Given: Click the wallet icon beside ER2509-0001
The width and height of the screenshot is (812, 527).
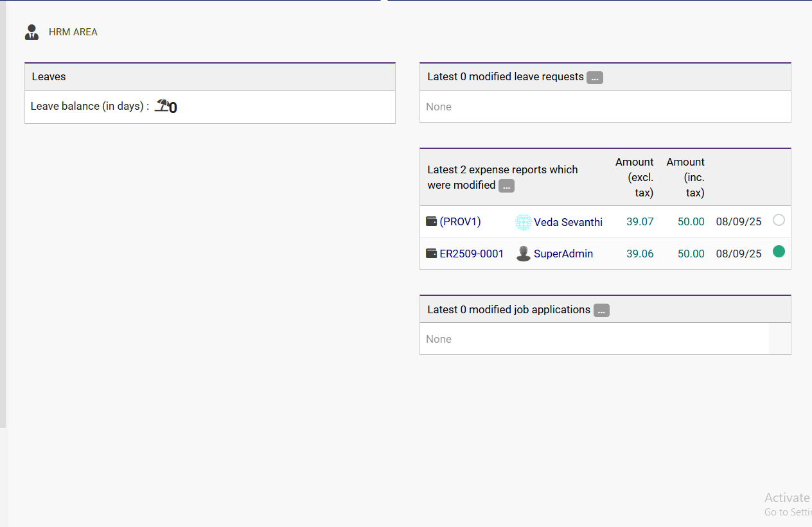Looking at the screenshot, I should coord(432,254).
